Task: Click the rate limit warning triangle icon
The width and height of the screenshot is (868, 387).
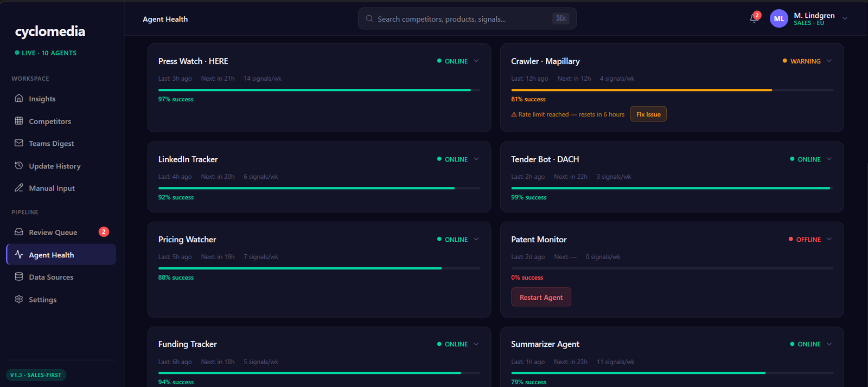Action: 514,114
